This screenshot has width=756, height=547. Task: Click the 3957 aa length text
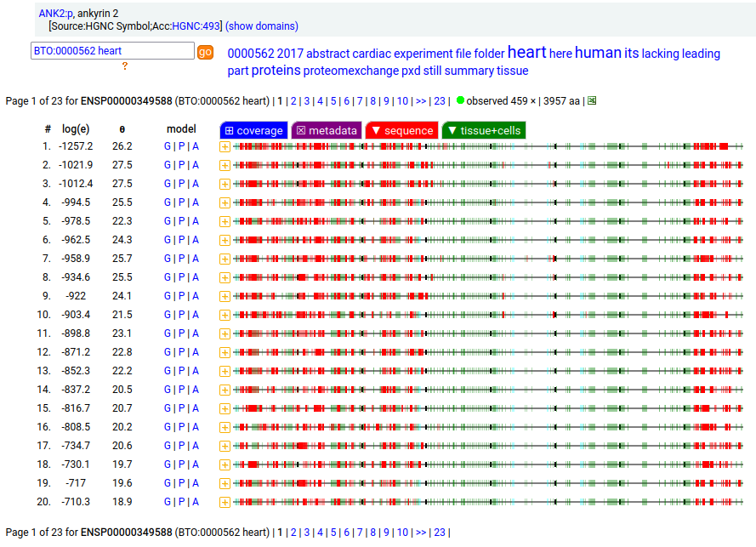pos(561,101)
